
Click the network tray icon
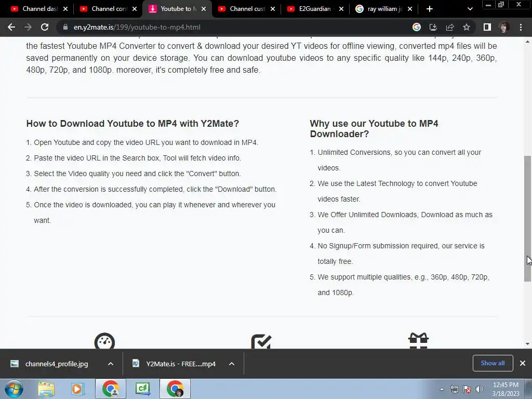(454, 389)
